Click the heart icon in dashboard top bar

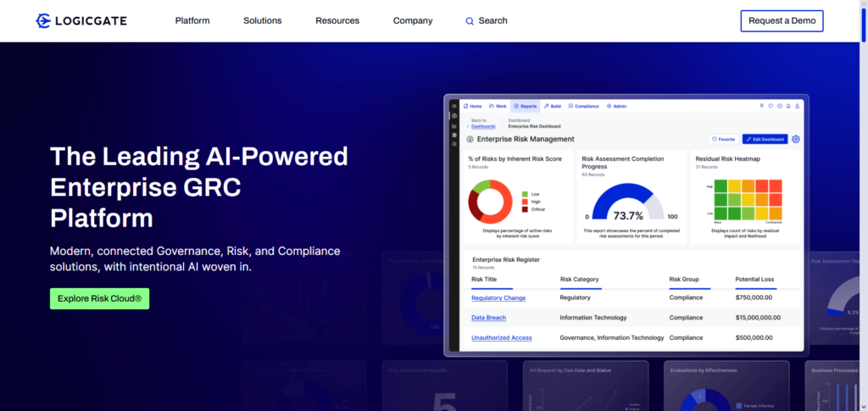[770, 106]
